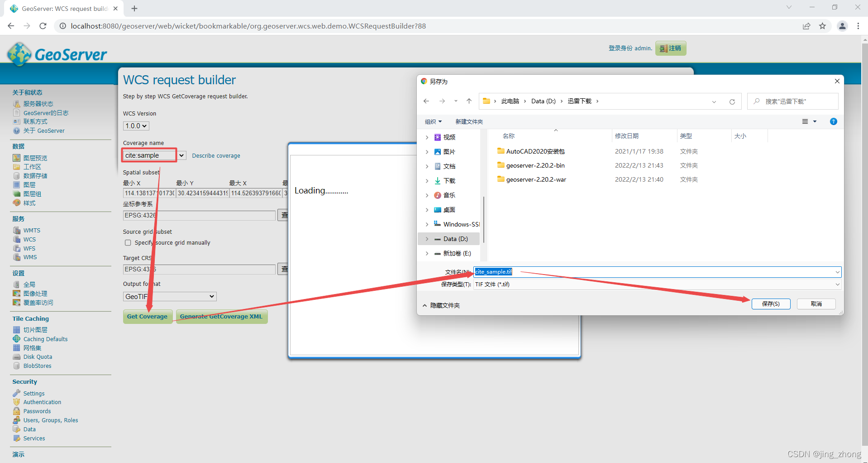Reload the browser page
Screen dimensions: 868x463
(x=43, y=26)
